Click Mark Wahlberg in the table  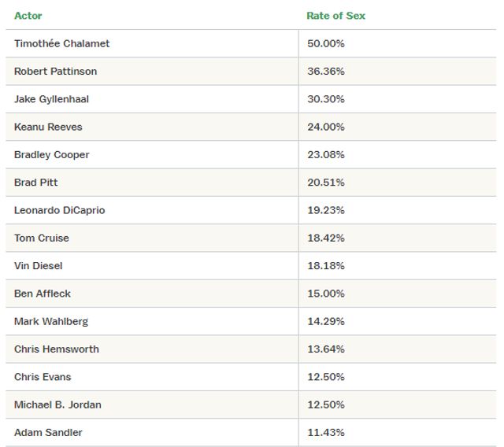point(51,321)
